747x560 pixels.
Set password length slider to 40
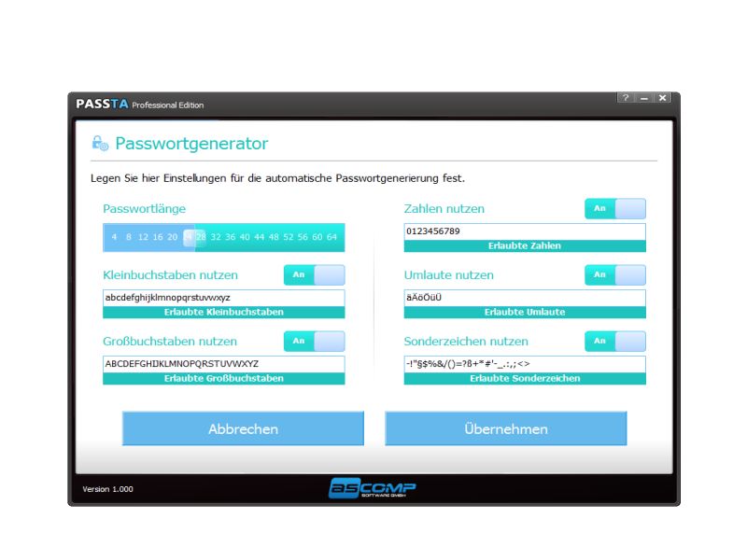pyautogui.click(x=245, y=237)
